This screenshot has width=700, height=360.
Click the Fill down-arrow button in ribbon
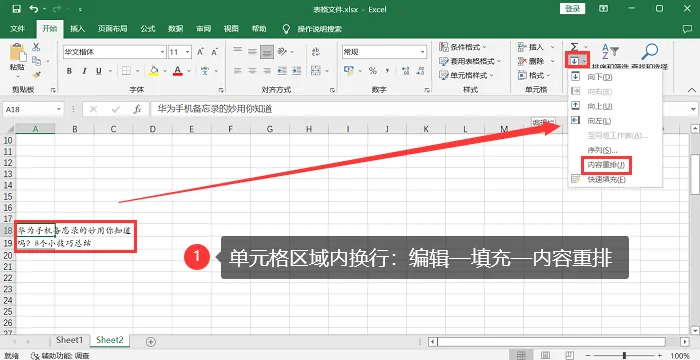pyautogui.click(x=577, y=60)
